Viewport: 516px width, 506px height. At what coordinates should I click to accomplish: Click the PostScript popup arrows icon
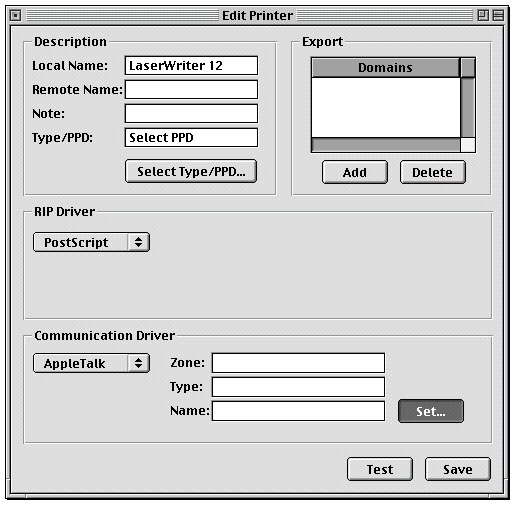[x=139, y=242]
